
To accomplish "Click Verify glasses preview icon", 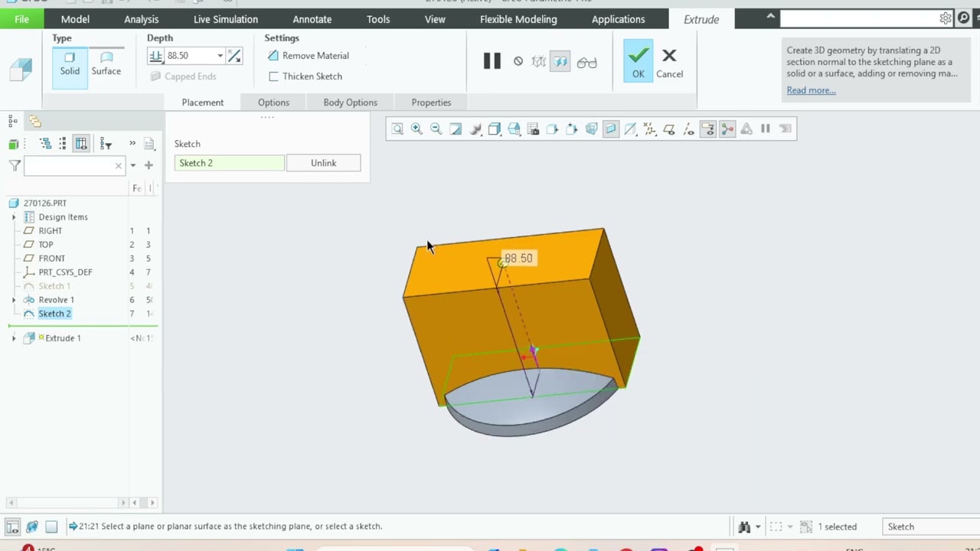I will pyautogui.click(x=586, y=62).
